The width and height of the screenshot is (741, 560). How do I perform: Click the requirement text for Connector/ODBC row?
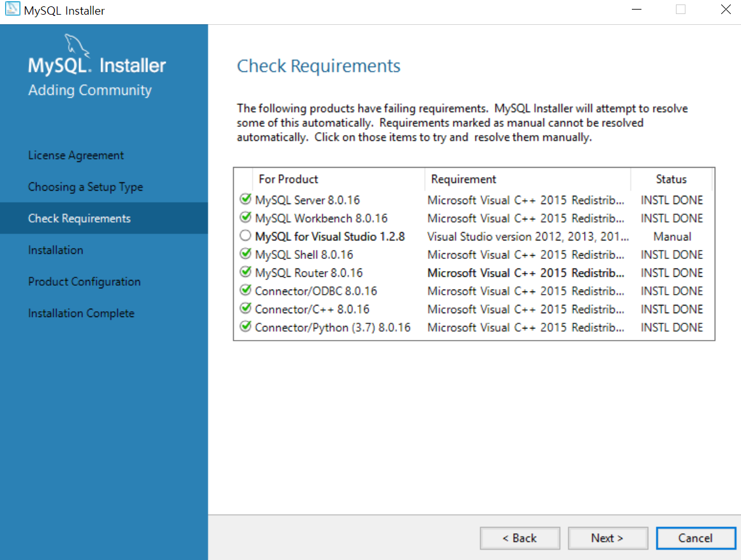[x=525, y=291]
